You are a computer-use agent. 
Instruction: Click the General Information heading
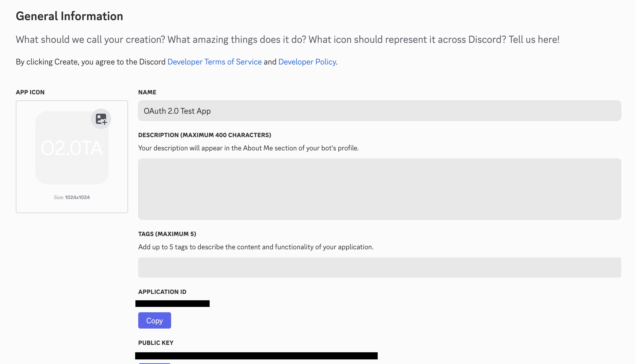[69, 16]
